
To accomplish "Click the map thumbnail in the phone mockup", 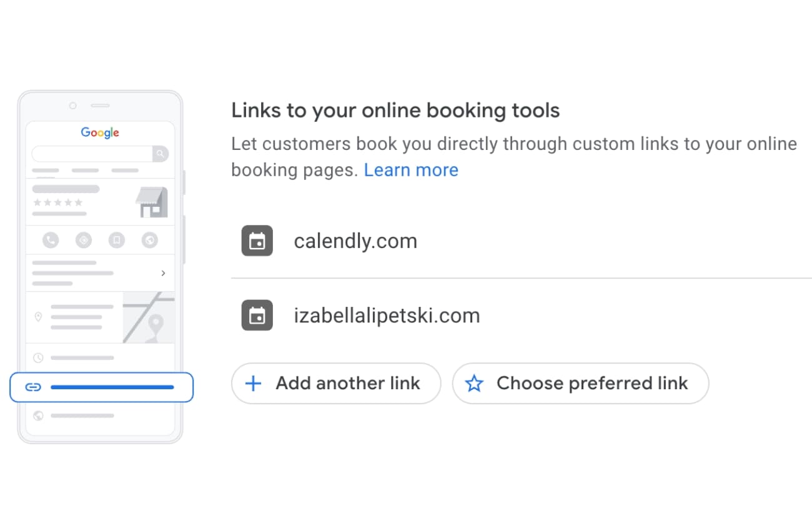I will click(x=149, y=317).
